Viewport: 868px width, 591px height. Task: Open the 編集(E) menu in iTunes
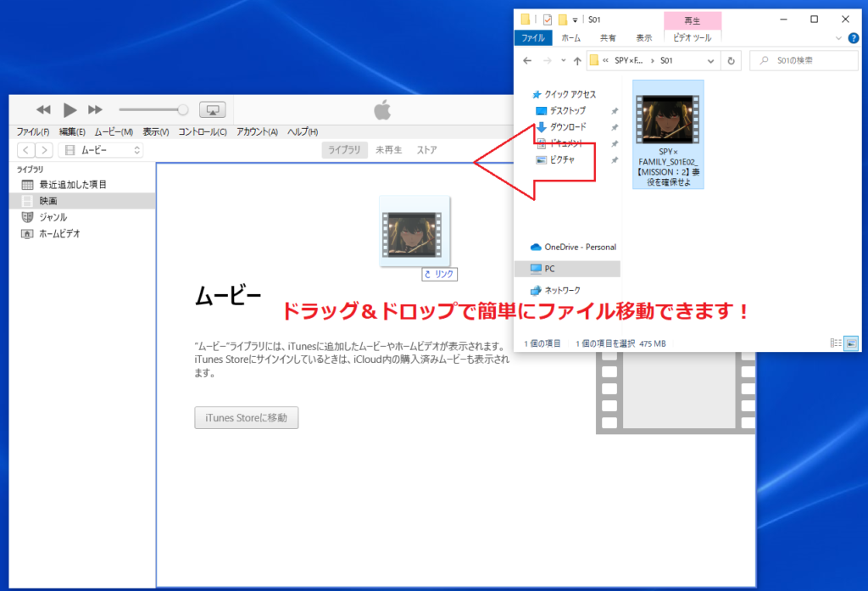(72, 131)
